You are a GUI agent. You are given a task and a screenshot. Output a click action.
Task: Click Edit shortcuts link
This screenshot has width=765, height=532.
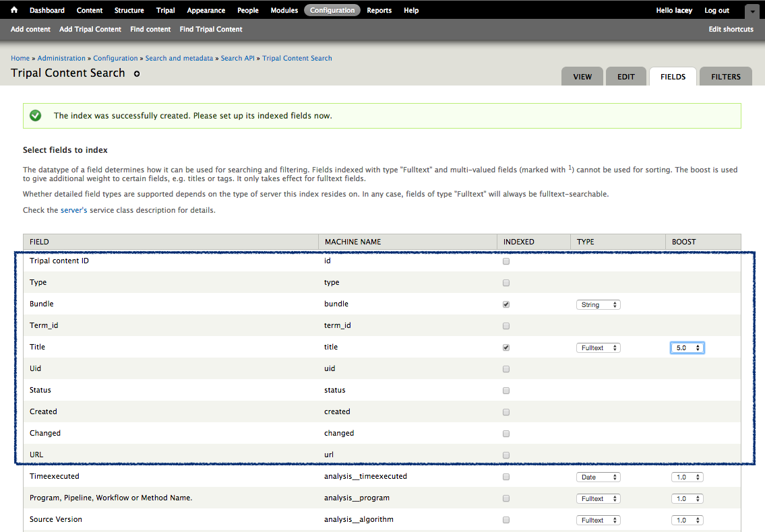731,30
